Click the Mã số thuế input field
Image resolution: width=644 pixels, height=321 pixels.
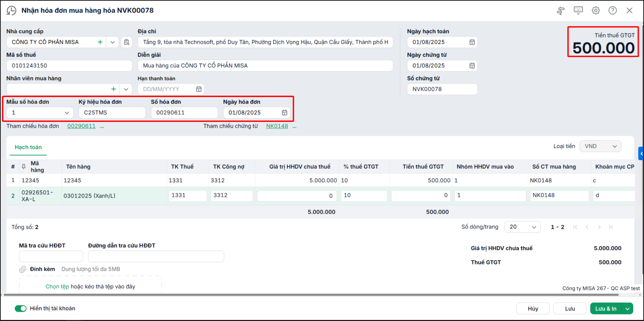point(69,66)
